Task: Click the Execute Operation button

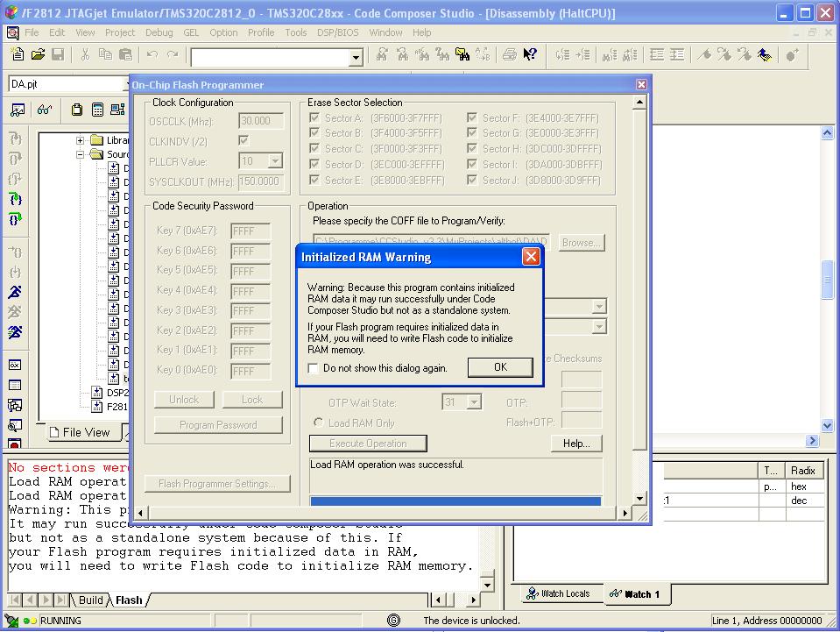Action: (368, 444)
